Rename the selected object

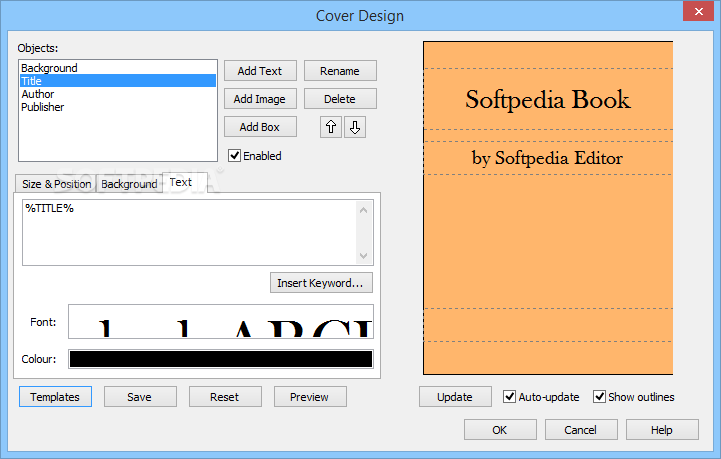tap(340, 71)
